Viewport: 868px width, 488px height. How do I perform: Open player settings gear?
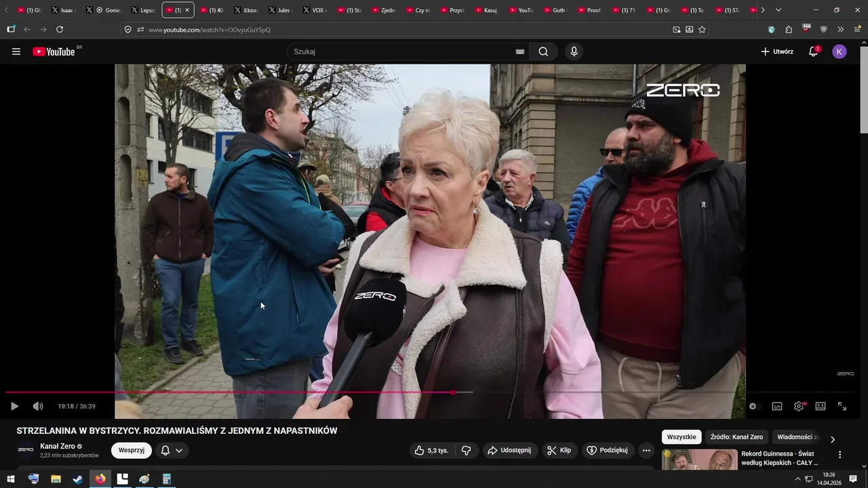799,406
